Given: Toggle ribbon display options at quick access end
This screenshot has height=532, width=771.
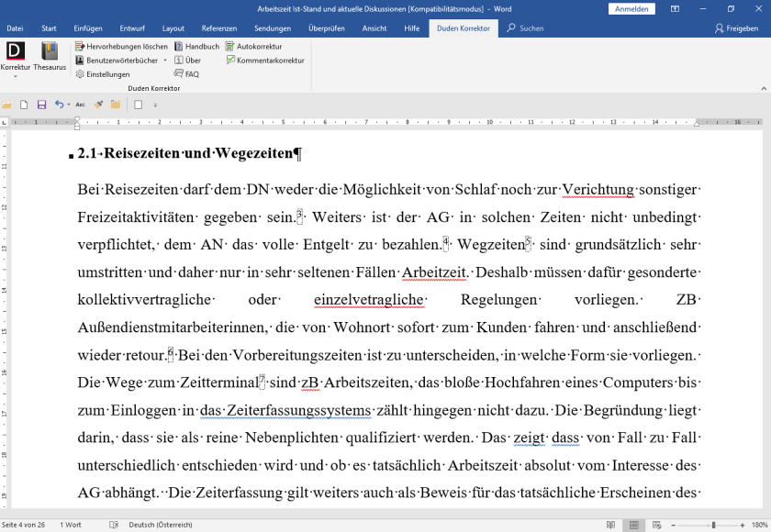Looking at the screenshot, I should (x=155, y=105).
